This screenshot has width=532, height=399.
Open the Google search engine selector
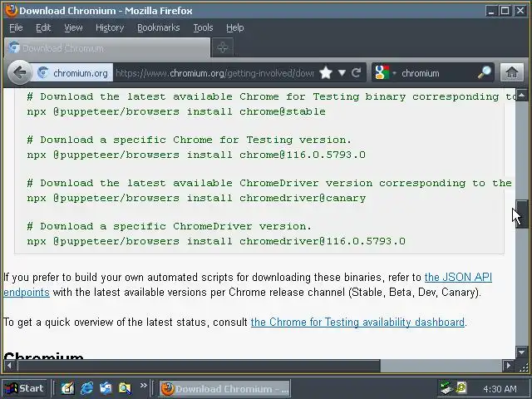click(385, 72)
